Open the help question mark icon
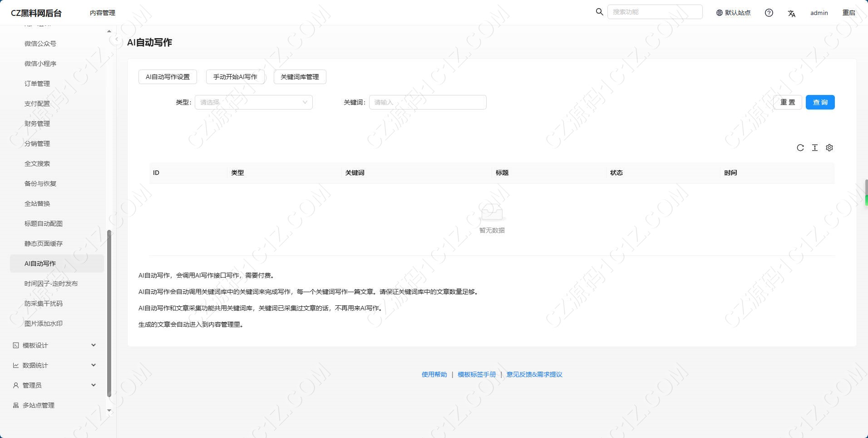Viewport: 868px width, 438px height. (x=769, y=13)
